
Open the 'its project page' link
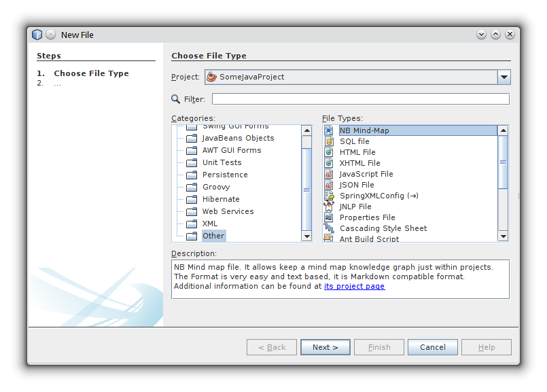[354, 286]
